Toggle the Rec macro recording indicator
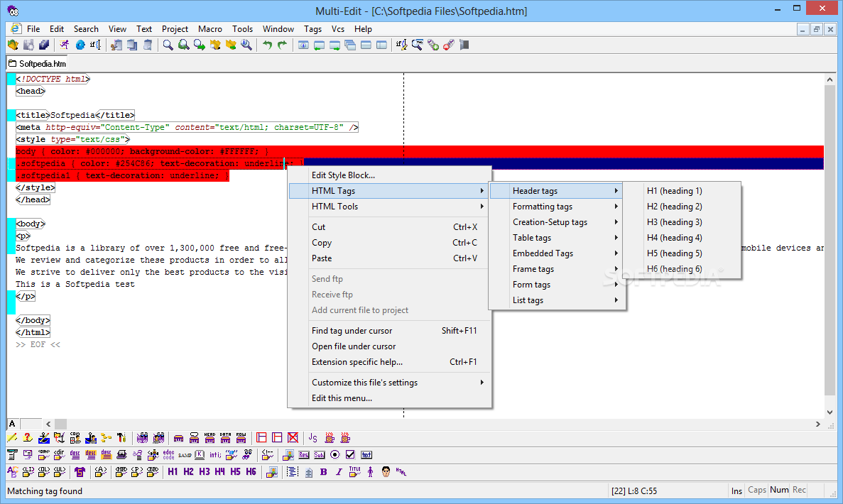Viewport: 843px width, 504px height. tap(799, 490)
